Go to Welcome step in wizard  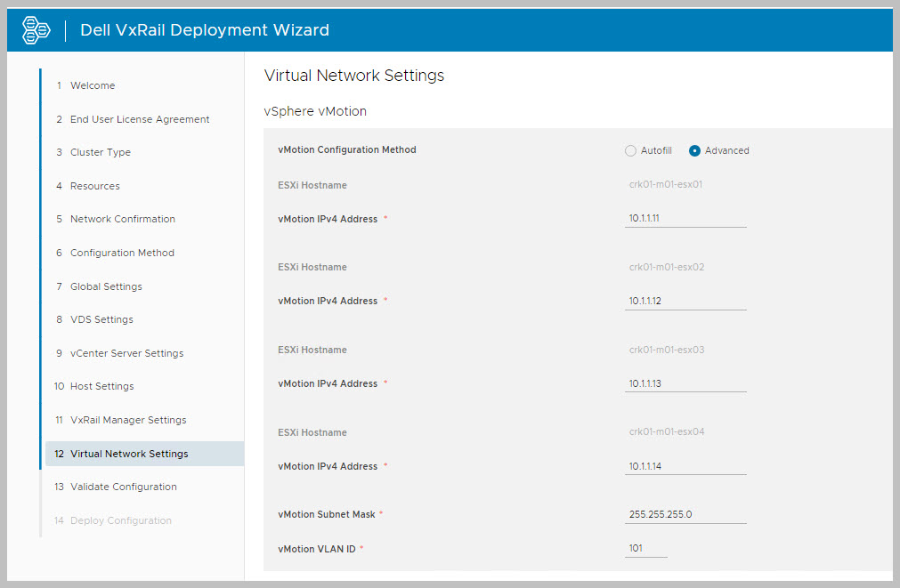point(93,86)
